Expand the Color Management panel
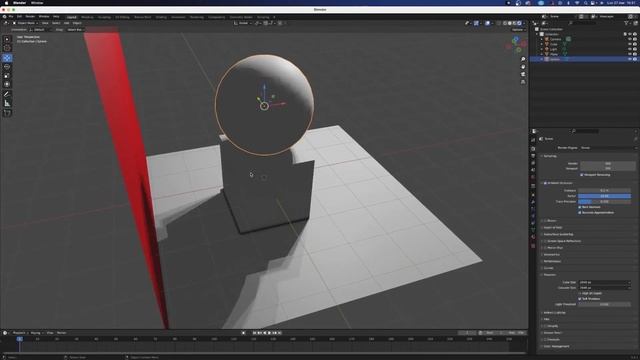This screenshot has width=640, height=360. (x=556, y=346)
